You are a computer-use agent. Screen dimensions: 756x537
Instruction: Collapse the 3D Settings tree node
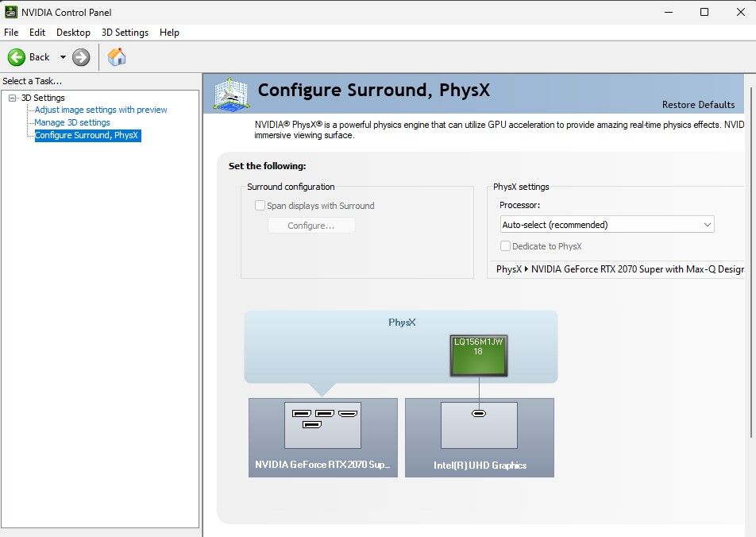[x=13, y=98]
